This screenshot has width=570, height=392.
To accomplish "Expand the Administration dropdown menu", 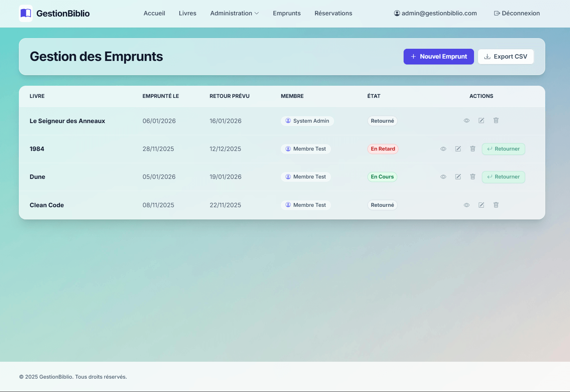I will point(234,13).
